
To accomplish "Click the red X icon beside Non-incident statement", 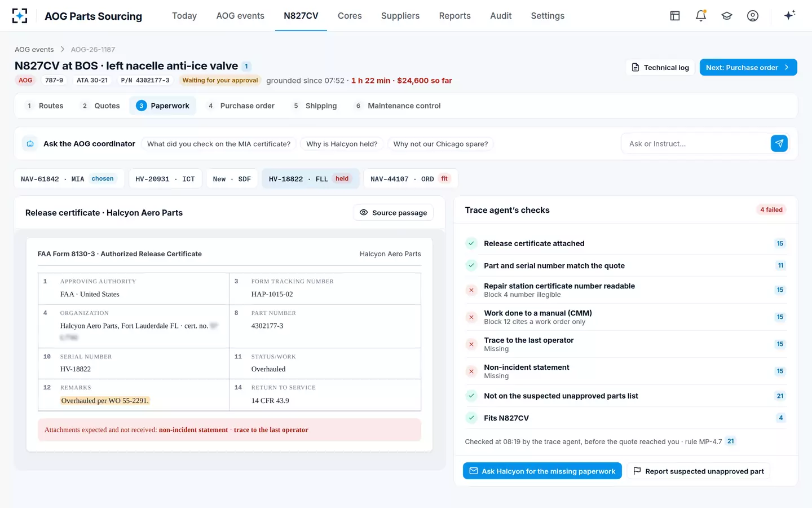I will pos(471,371).
